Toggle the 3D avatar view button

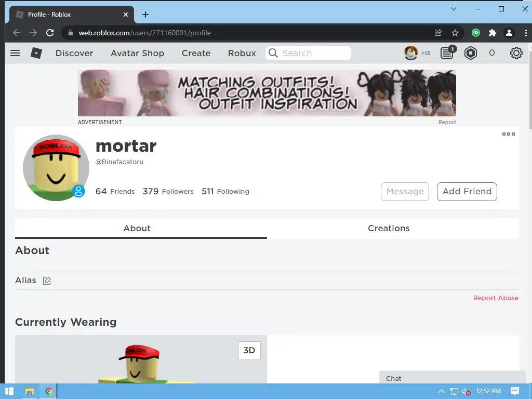[x=249, y=351]
